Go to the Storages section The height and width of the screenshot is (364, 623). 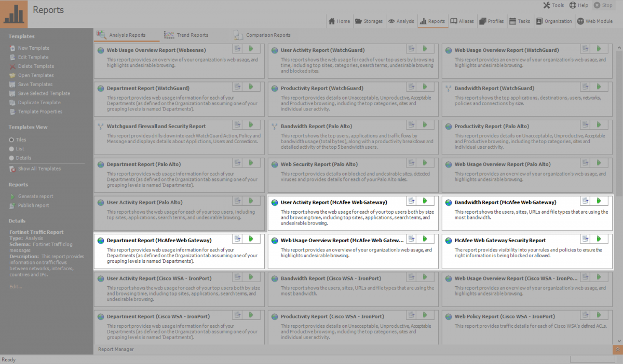(369, 21)
